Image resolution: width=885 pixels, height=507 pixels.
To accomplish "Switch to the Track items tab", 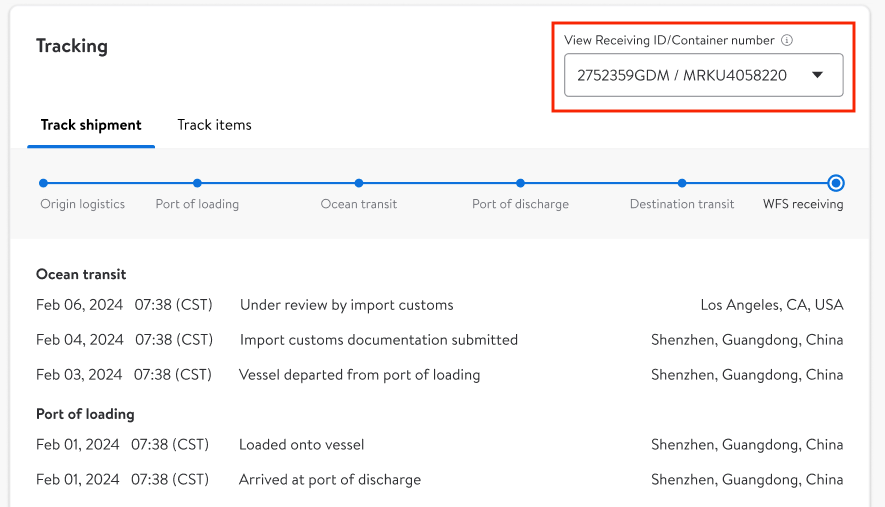I will pos(214,125).
